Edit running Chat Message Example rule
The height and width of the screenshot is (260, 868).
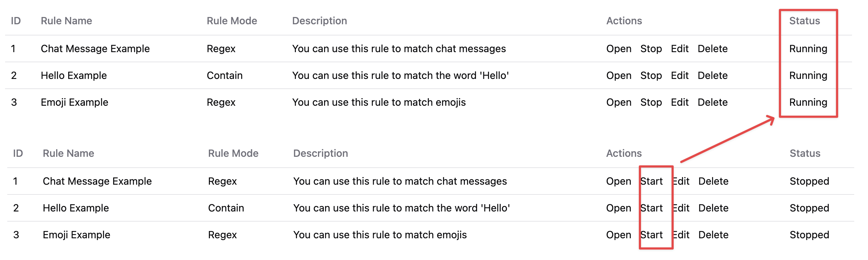(679, 49)
